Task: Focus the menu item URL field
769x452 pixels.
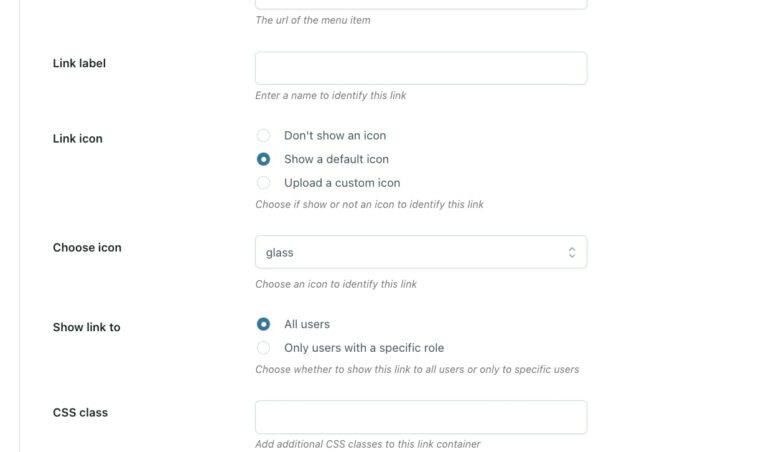Action: (420, 4)
